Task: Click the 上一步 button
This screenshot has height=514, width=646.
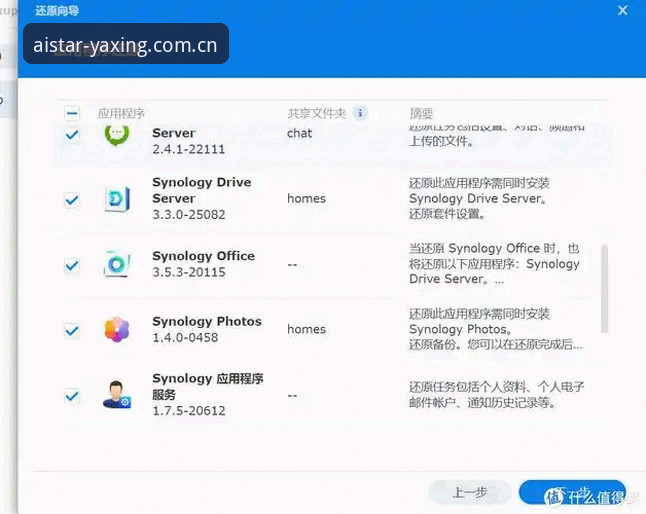Action: (x=470, y=492)
